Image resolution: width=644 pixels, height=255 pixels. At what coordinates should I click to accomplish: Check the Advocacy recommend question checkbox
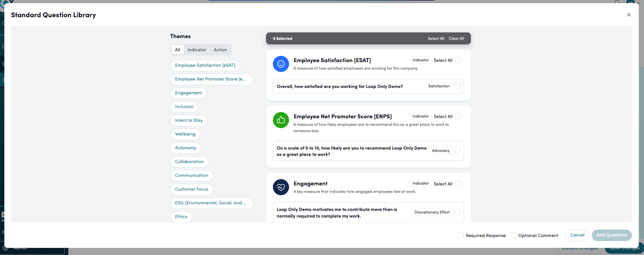457,151
